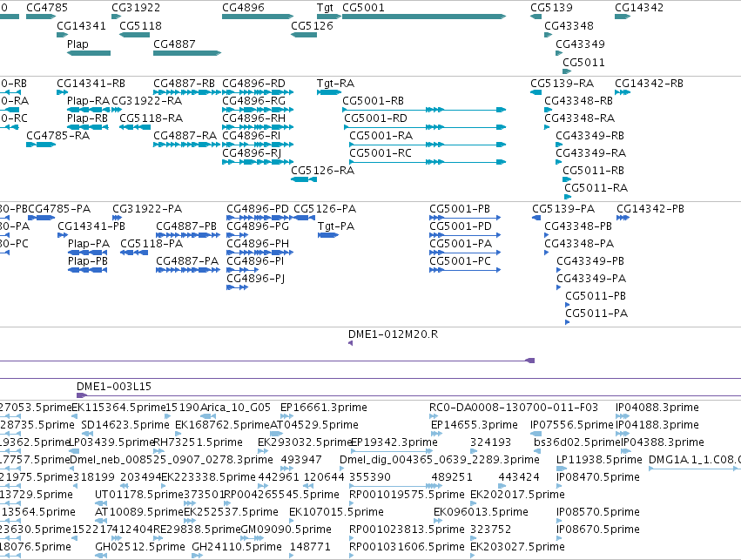Click protein label CG5011-PA
Screen dimensions: 741x560
(596, 314)
